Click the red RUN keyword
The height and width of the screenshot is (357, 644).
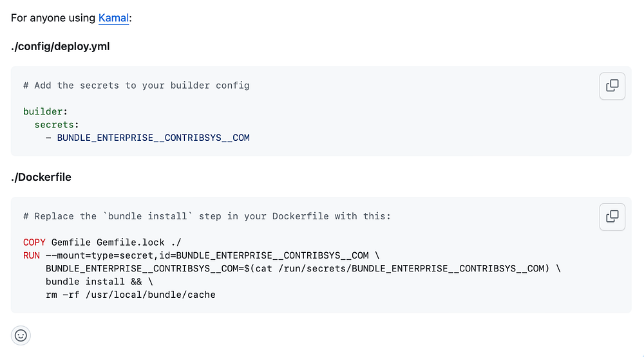[x=31, y=255]
